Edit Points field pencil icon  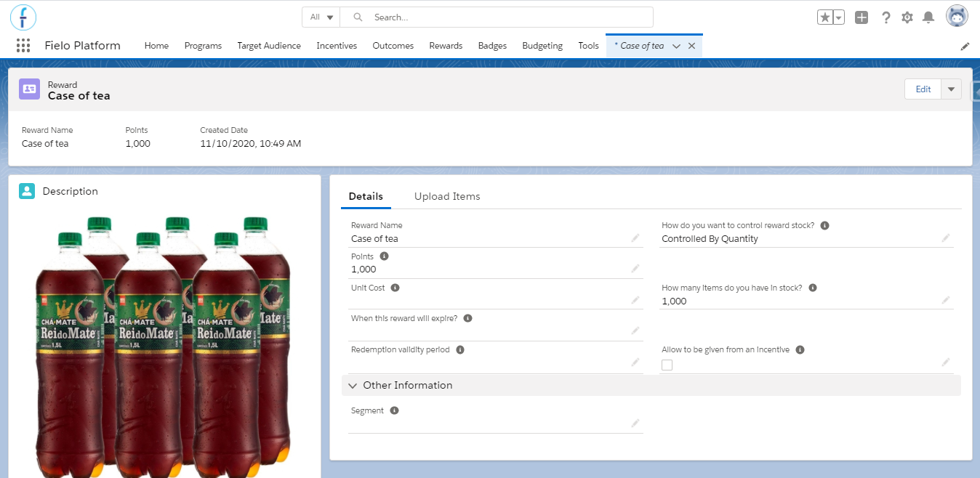635,268
